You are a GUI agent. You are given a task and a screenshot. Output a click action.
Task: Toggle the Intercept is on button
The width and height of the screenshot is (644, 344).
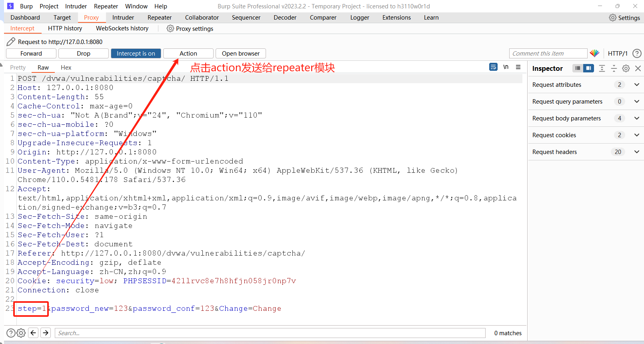(x=136, y=54)
